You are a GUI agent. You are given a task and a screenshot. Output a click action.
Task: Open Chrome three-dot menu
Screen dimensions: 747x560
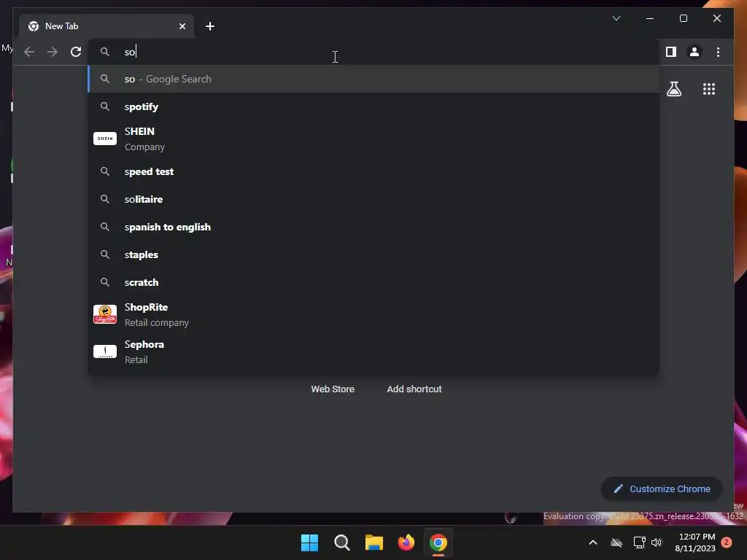(718, 52)
